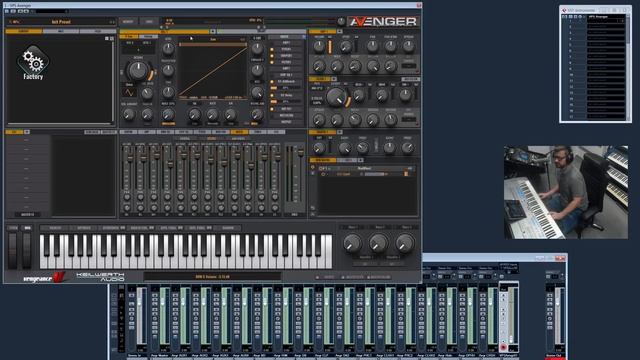This screenshot has width=640, height=360.
Task: Click the webcam video of keyboard player
Action: (x=566, y=192)
